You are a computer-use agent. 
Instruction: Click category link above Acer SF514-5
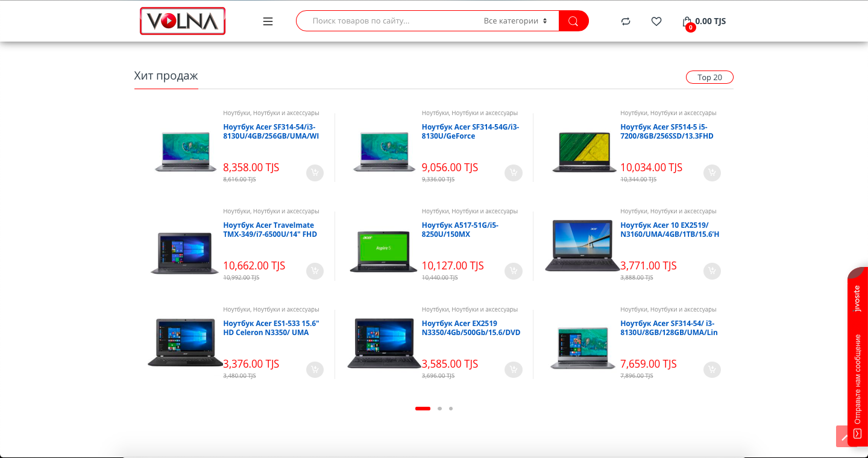point(668,113)
